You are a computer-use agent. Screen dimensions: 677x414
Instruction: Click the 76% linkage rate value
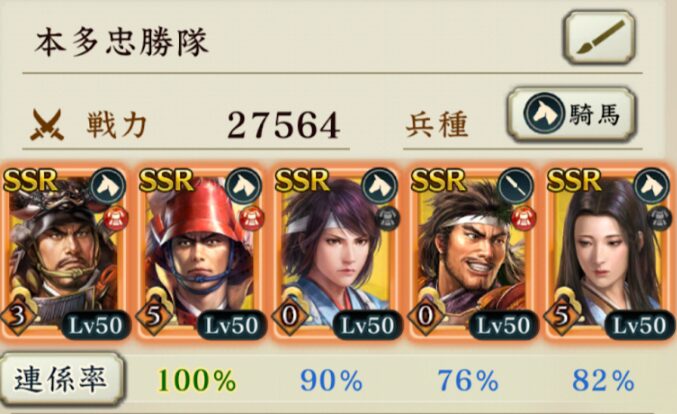point(468,381)
